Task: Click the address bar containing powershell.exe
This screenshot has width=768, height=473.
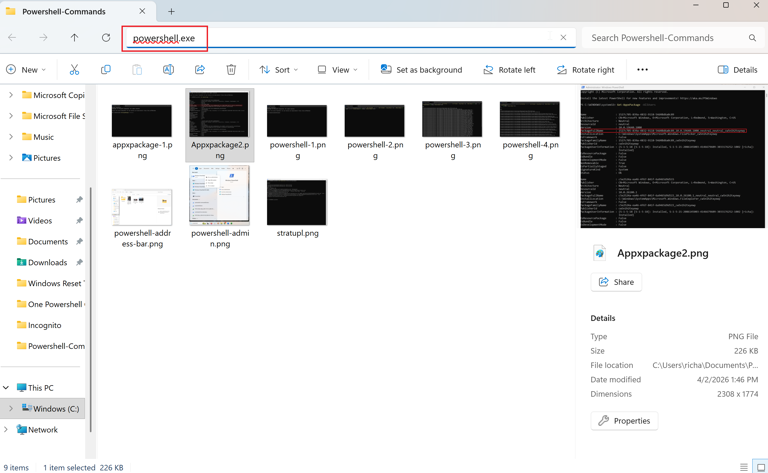Action: [350, 38]
